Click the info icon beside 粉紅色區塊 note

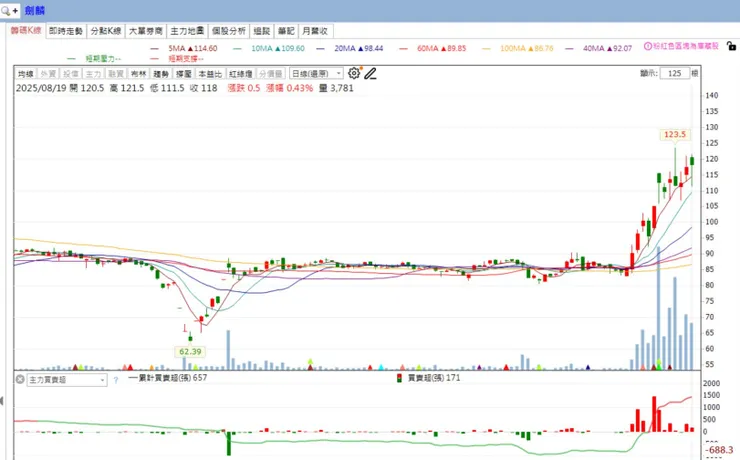[x=648, y=46]
